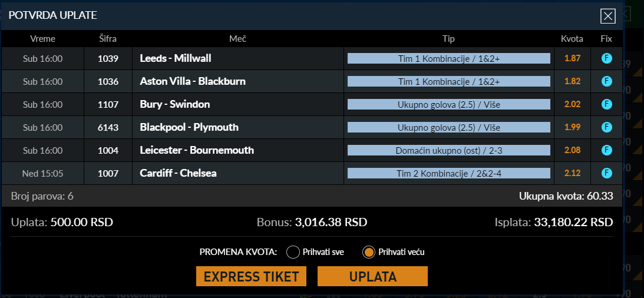Click the Kvota column header

pos(572,39)
